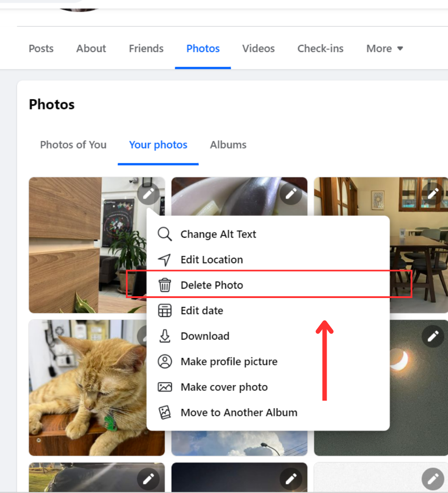Choose Make cover photo from the menu
Viewport: 448px width, 493px height.
[224, 387]
